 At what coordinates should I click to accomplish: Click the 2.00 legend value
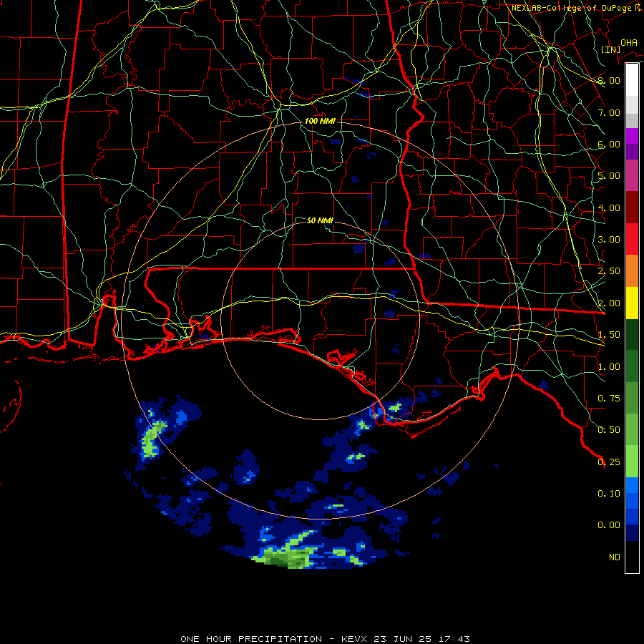coord(609,303)
